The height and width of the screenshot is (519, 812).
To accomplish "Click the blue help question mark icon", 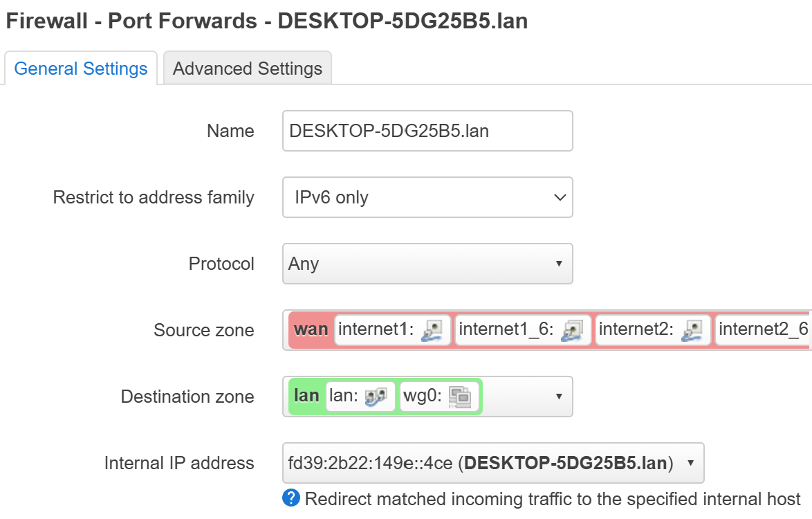I will tap(290, 498).
